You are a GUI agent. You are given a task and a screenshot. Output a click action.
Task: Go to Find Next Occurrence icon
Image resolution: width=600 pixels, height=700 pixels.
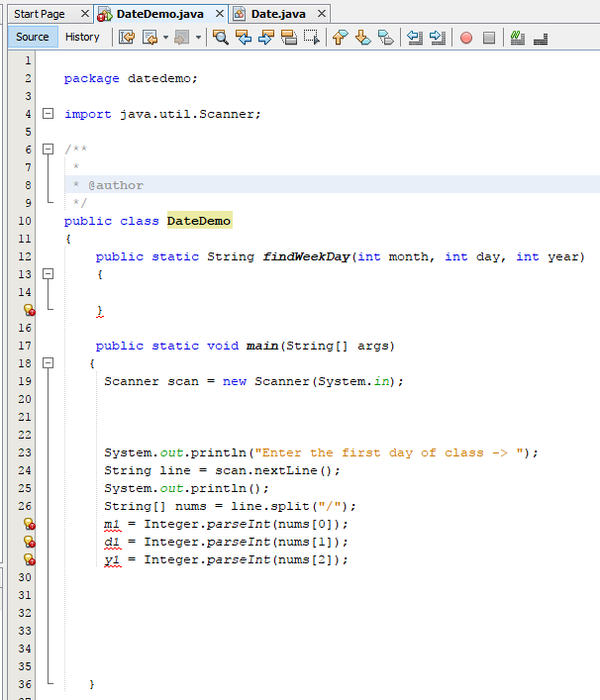point(266,38)
